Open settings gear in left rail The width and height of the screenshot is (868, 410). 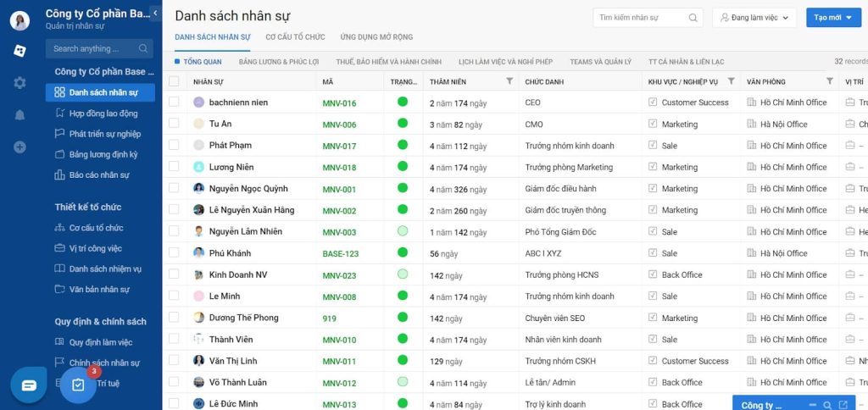tap(20, 83)
